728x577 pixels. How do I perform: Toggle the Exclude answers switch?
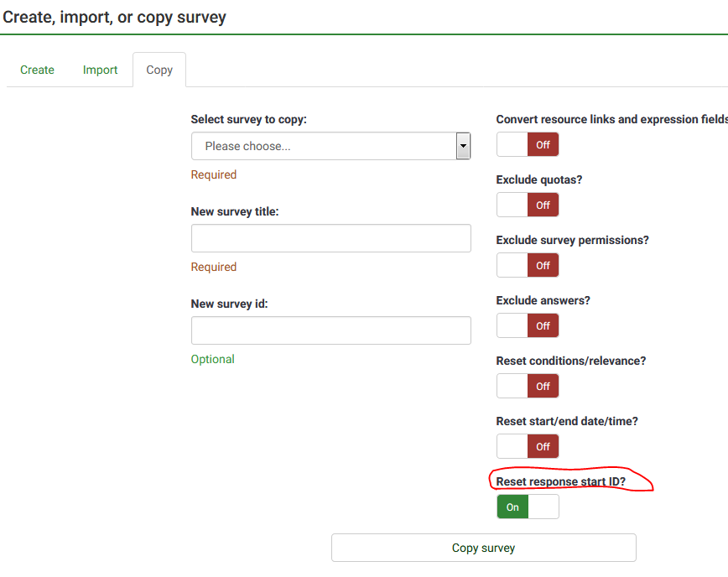(x=528, y=325)
